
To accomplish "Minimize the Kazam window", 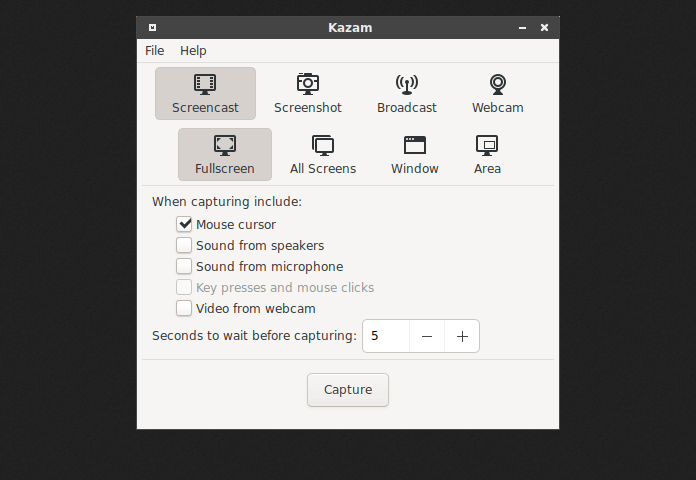I will click(x=522, y=28).
